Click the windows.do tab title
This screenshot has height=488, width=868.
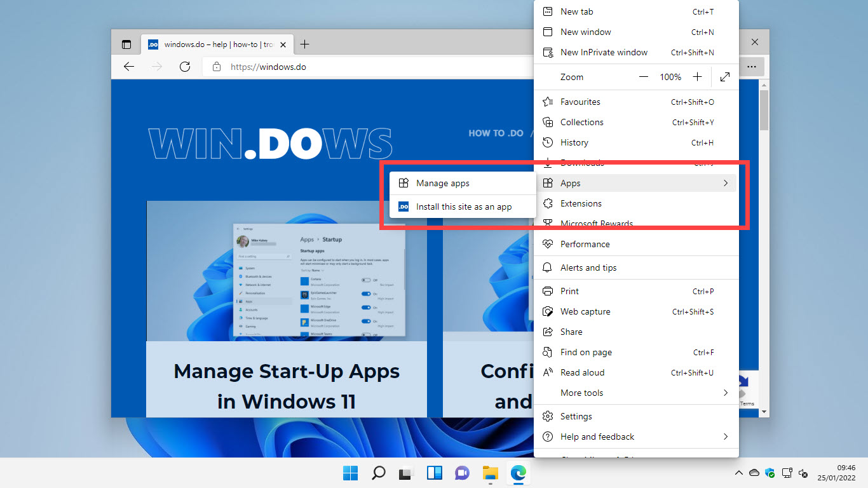[x=218, y=44]
